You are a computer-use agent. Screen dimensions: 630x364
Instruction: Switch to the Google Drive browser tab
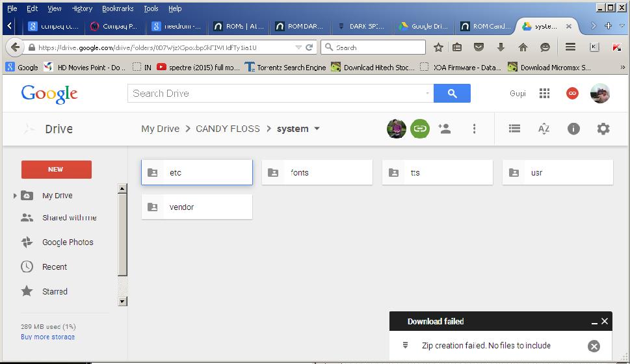(x=423, y=27)
